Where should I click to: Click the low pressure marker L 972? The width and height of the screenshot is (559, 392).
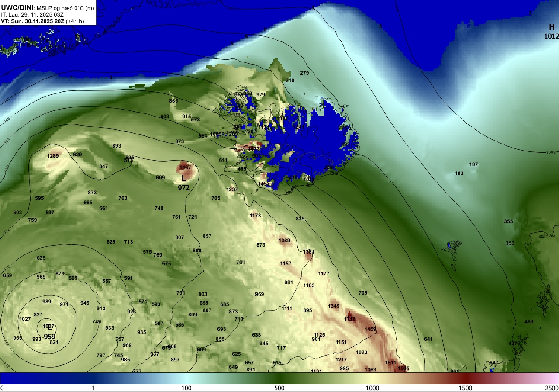[x=183, y=183]
